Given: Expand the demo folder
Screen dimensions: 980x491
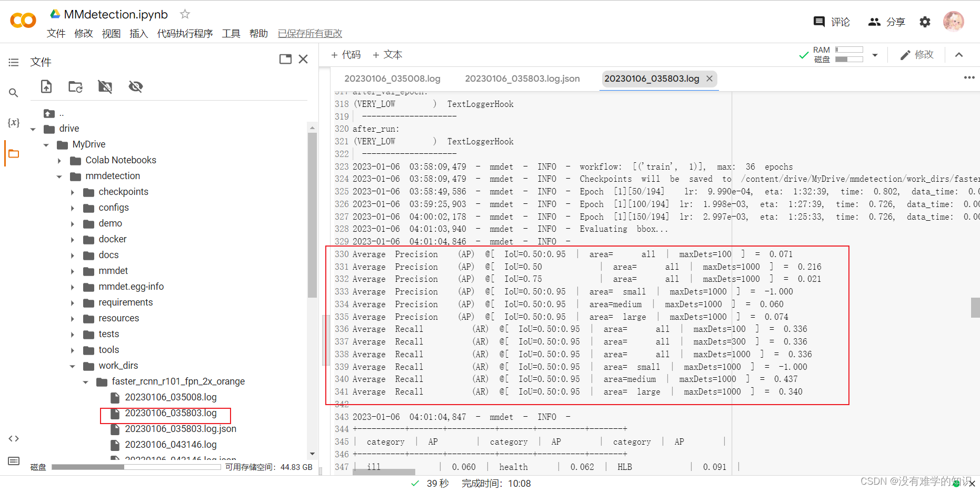Looking at the screenshot, I should pos(73,224).
